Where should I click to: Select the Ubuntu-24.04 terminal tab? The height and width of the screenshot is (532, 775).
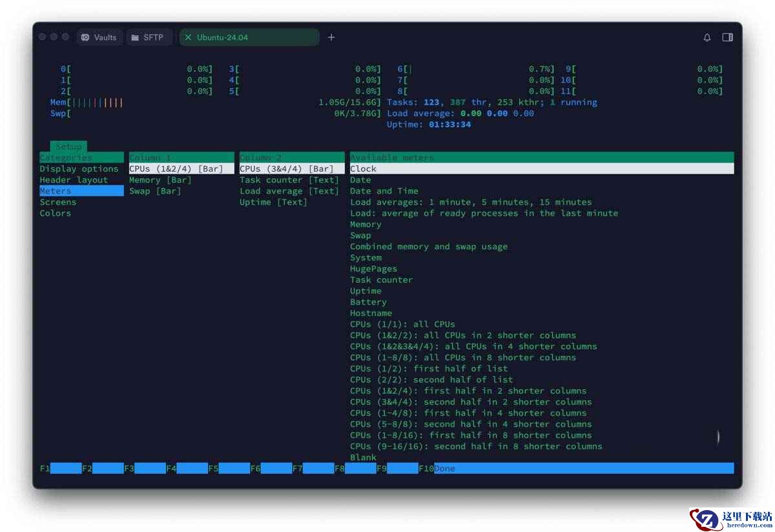point(249,37)
